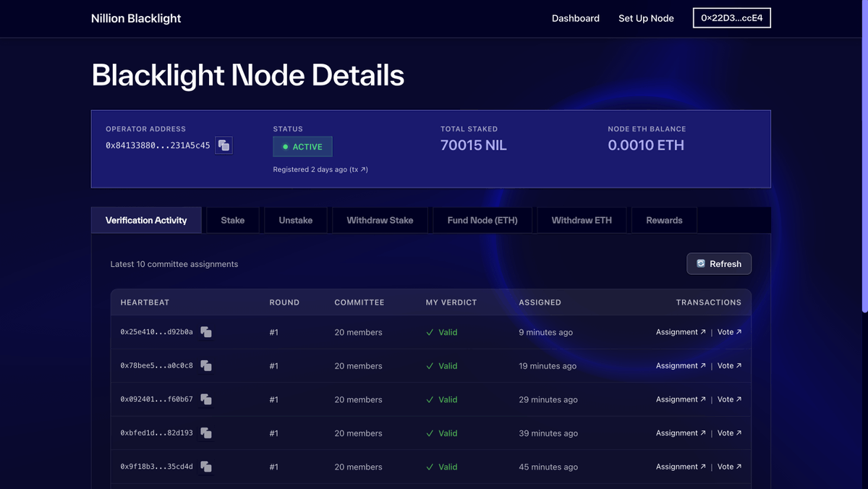Open the Fund Node (ETH) tab
The width and height of the screenshot is (868, 489).
pyautogui.click(x=482, y=220)
